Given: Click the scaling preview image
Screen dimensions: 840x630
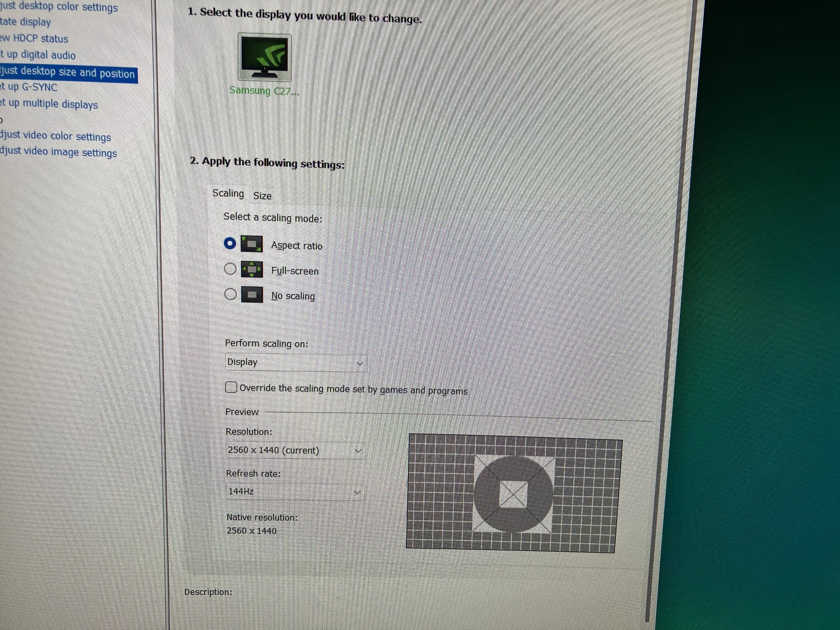Looking at the screenshot, I should pos(514,493).
